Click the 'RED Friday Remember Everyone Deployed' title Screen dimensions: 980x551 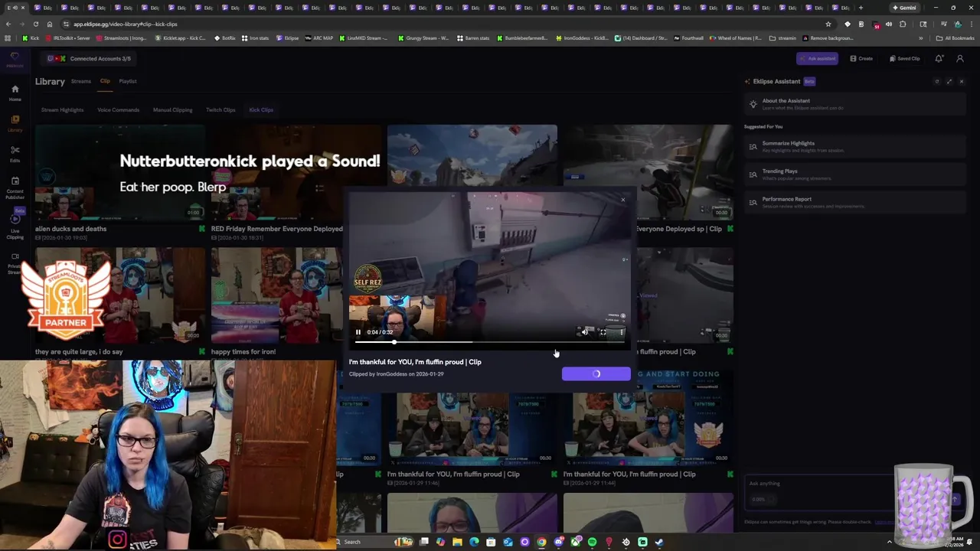click(x=277, y=229)
